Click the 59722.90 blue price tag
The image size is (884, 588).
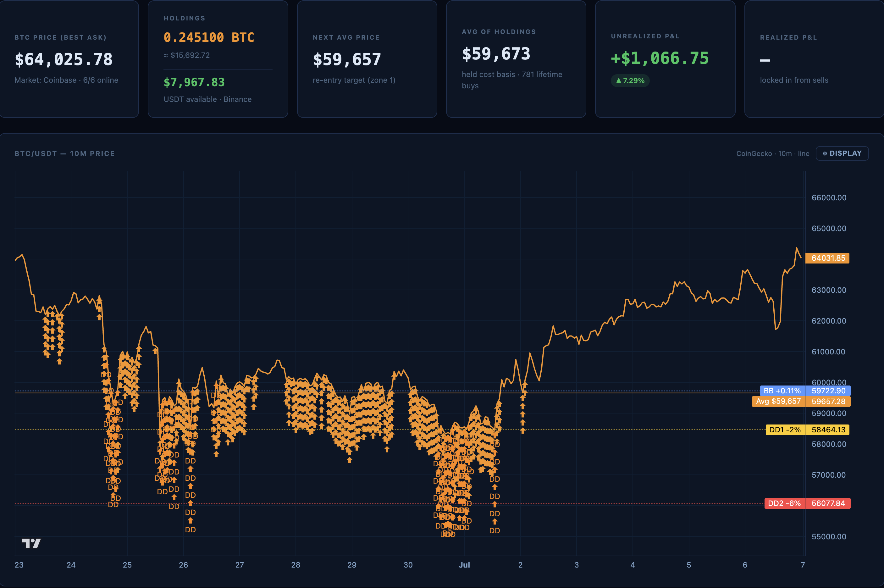click(x=828, y=391)
